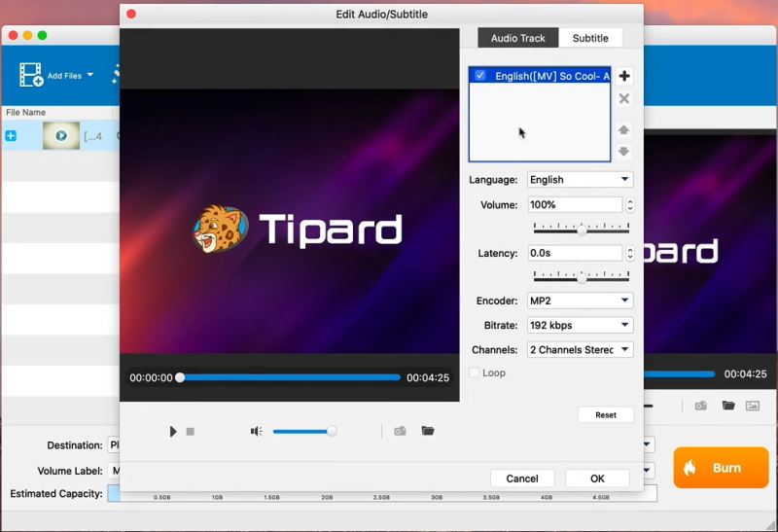Uncheck the English audio track checkbox
This screenshot has width=778, height=532.
coord(480,76)
